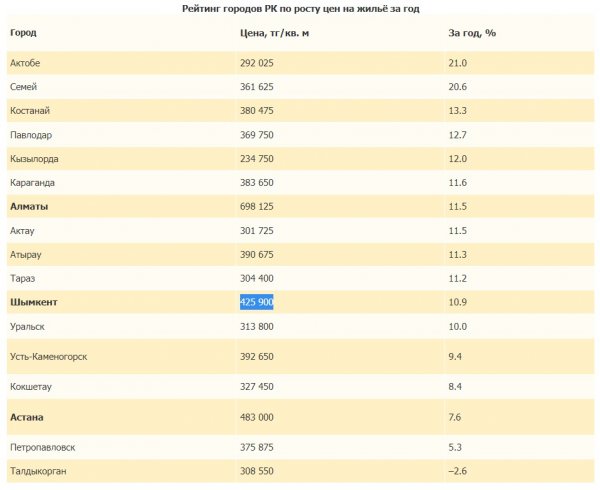Image resolution: width=600 pixels, height=490 pixels.
Task: Select the Актобе city cell
Action: click(x=25, y=63)
